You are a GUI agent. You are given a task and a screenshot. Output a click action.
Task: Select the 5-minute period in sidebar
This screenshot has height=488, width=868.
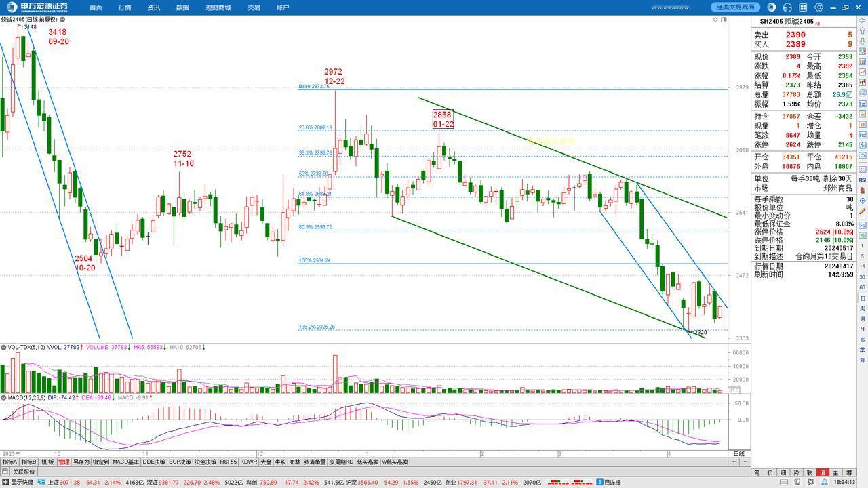(x=863, y=256)
